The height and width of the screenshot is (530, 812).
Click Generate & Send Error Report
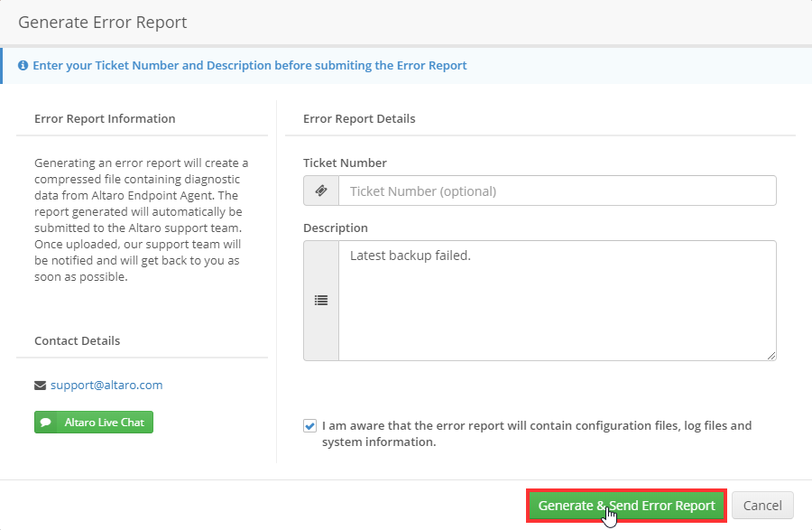point(627,506)
